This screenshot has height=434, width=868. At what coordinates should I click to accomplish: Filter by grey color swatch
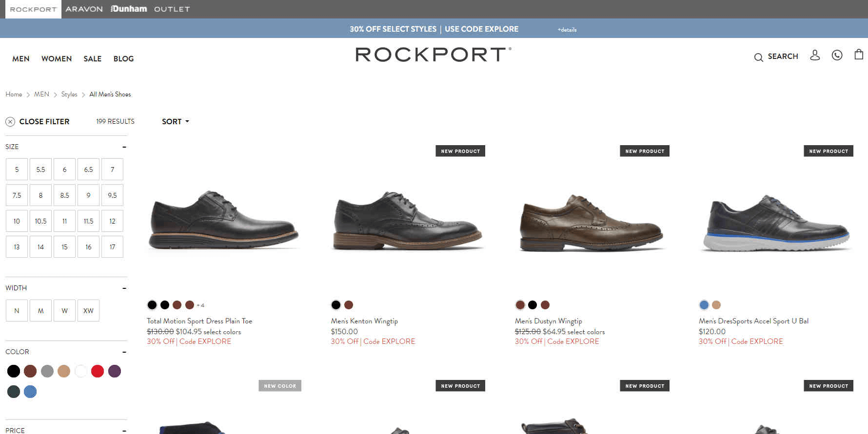pyautogui.click(x=47, y=371)
